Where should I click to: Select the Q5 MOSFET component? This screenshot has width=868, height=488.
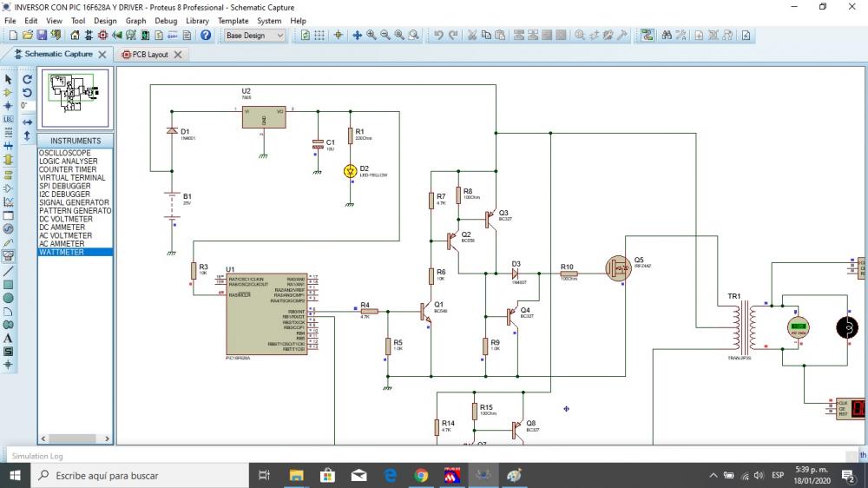coord(618,268)
